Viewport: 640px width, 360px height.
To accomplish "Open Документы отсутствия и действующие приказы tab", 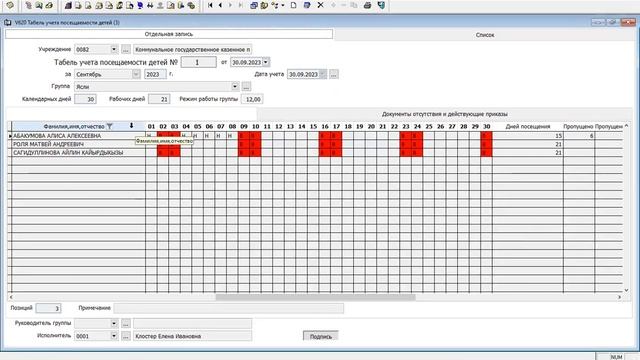I will click(444, 114).
